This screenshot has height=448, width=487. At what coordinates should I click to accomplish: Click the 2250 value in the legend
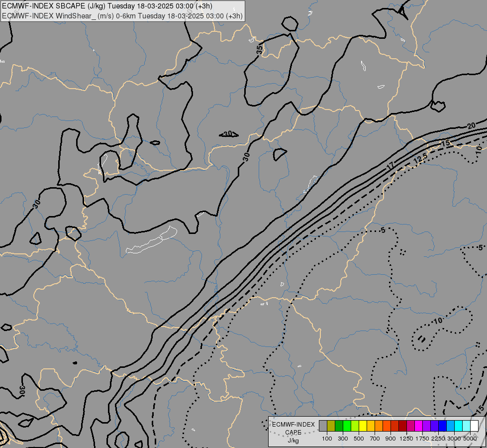point(438,439)
